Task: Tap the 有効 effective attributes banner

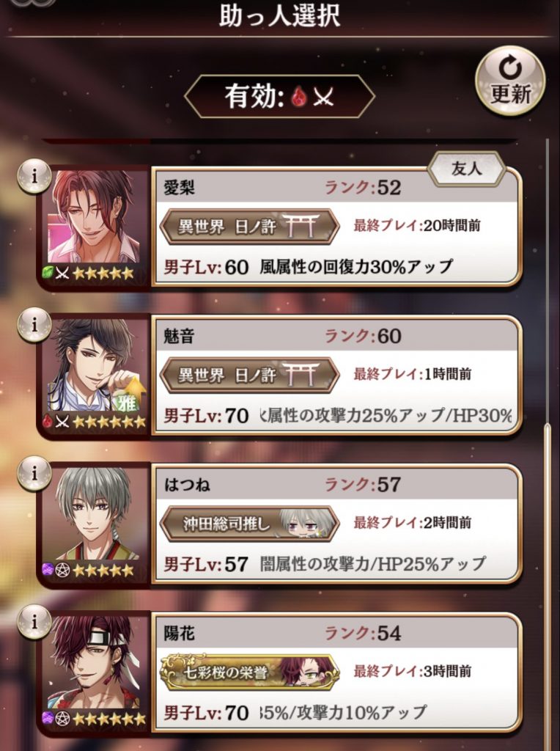Action: click(279, 97)
